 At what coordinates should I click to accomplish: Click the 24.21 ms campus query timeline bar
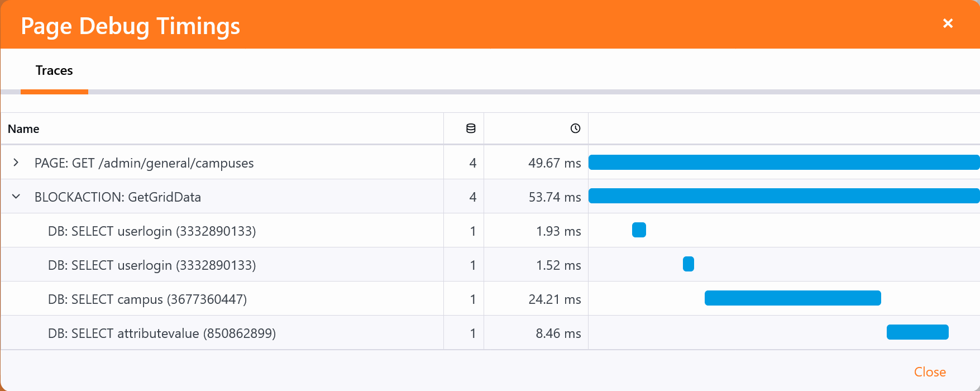point(792,298)
